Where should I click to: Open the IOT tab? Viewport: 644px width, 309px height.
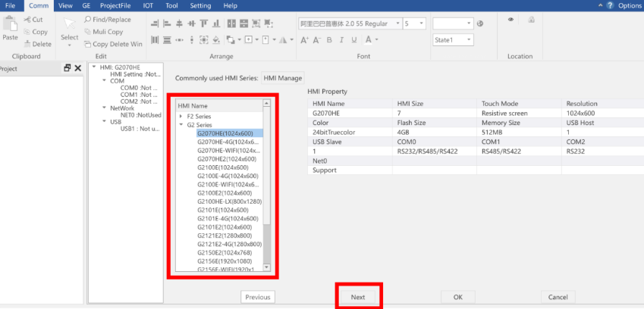click(148, 6)
